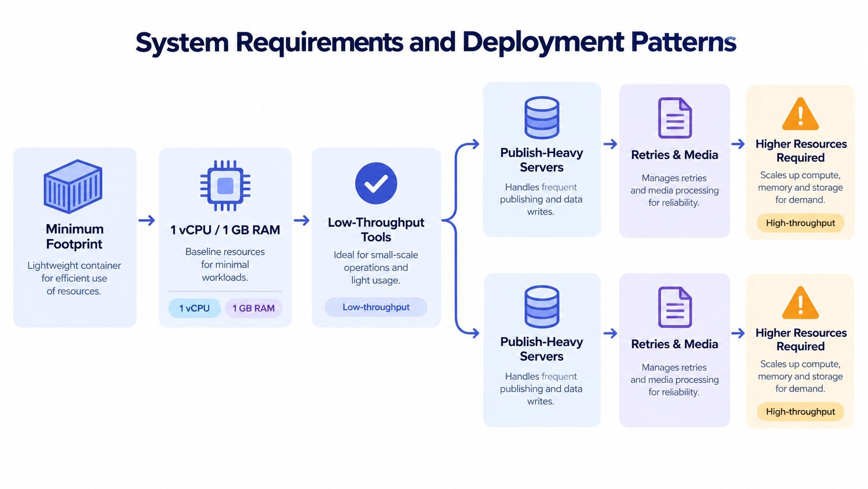Click Higher Resources Required heading in lower branch

(x=801, y=339)
